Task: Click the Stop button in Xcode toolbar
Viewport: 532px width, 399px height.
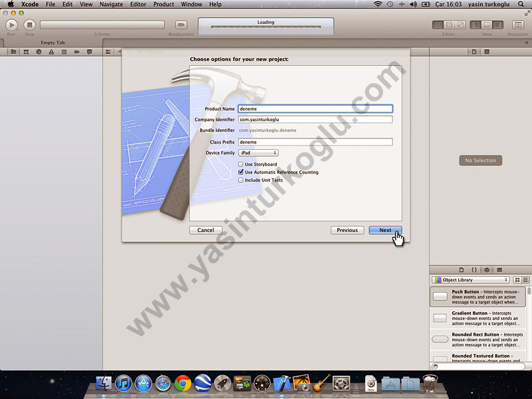Action: point(29,25)
